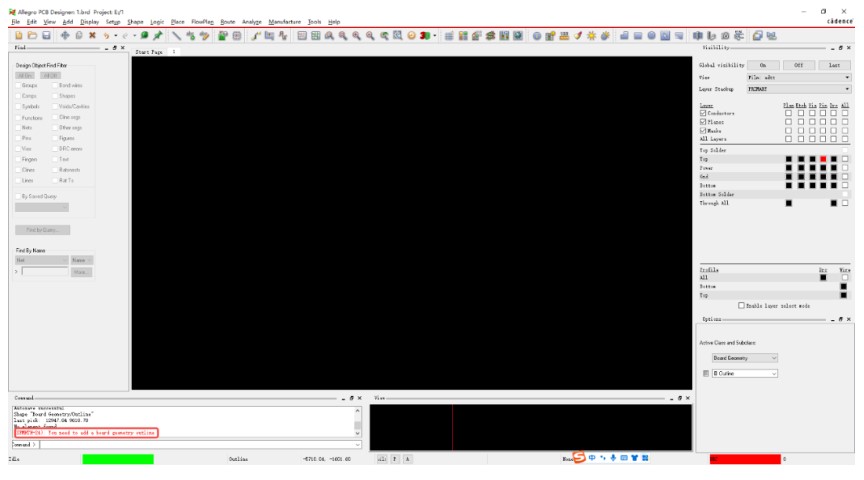Screen dimensions: 864x480
Task: Select the Start Page tab
Action: pos(149,52)
